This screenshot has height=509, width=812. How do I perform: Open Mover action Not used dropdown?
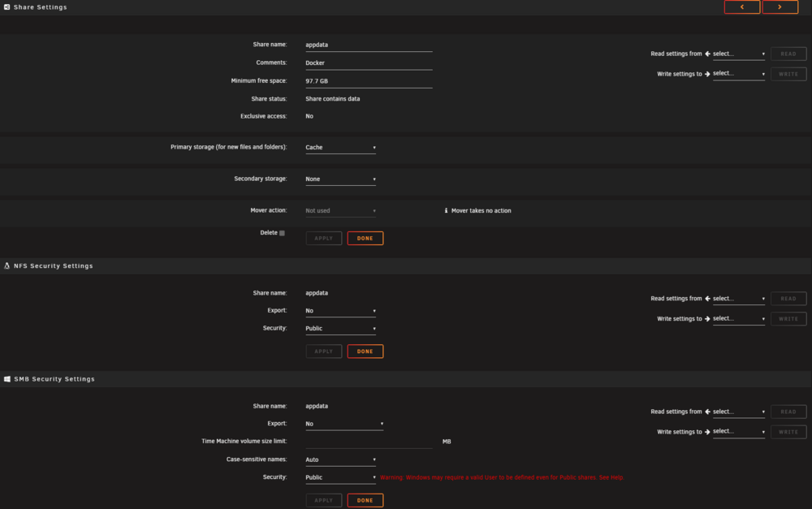pyautogui.click(x=340, y=211)
